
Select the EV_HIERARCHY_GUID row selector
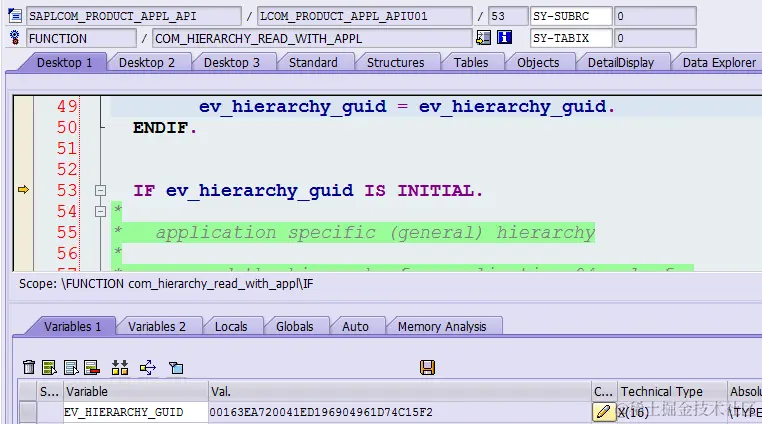coord(28,412)
